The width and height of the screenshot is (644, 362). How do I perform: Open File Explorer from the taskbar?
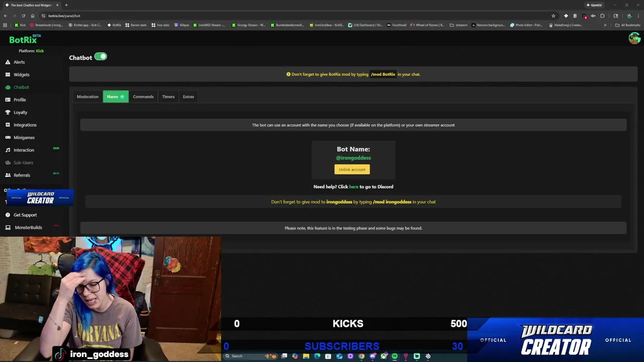coord(306,356)
